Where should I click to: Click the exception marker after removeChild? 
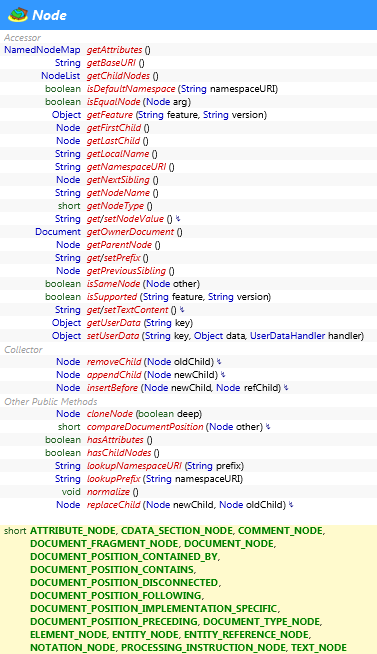[x=219, y=362]
